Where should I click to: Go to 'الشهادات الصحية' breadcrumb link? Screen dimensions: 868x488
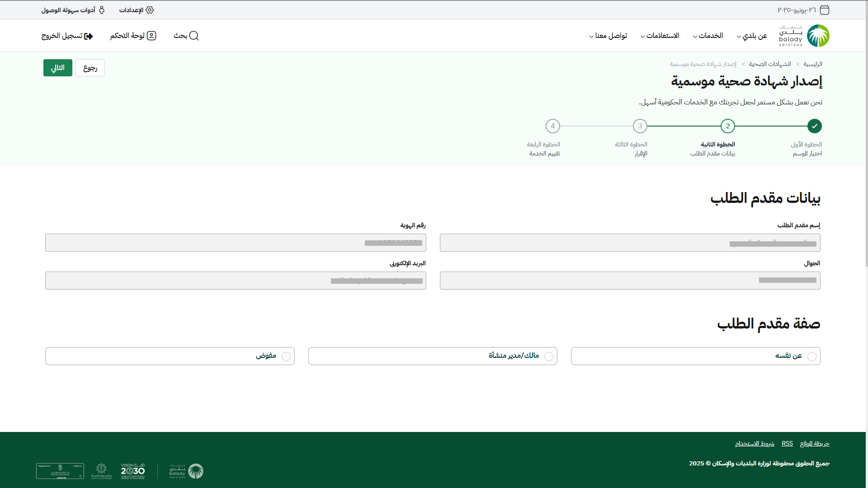769,64
